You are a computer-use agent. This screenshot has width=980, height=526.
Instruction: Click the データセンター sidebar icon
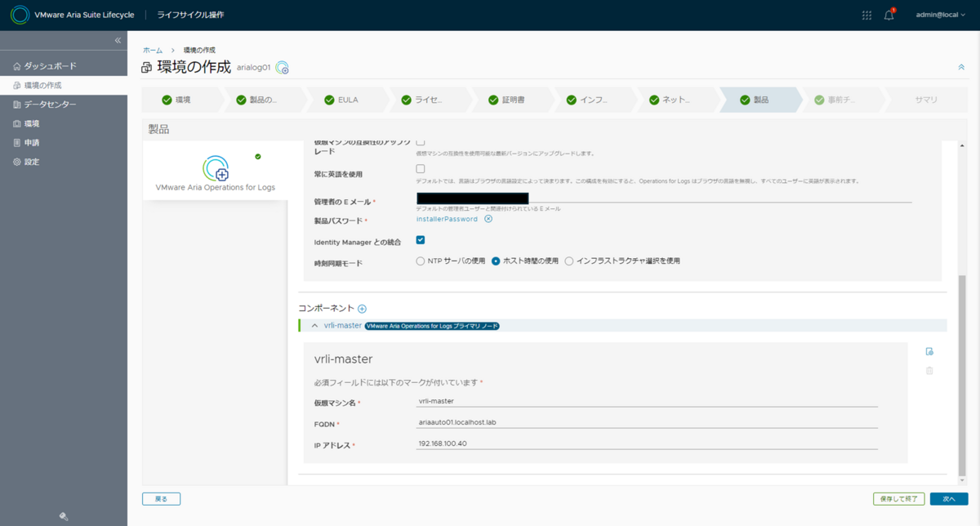pos(16,105)
